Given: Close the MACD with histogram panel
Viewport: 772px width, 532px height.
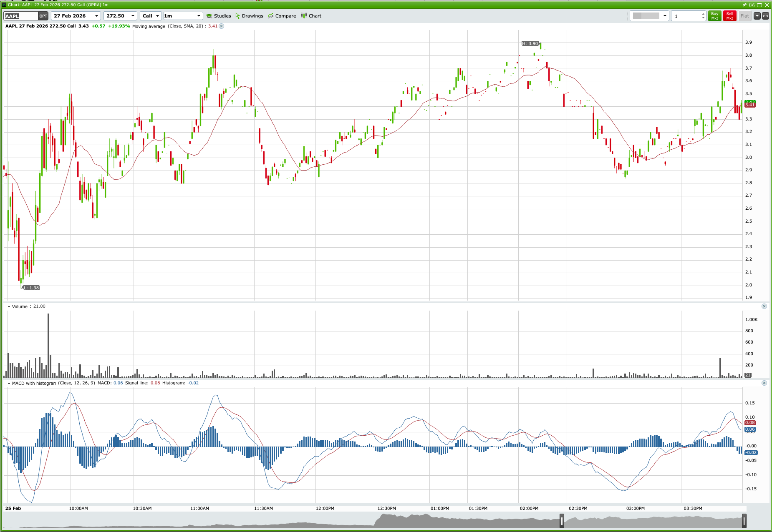Looking at the screenshot, I should tap(764, 383).
